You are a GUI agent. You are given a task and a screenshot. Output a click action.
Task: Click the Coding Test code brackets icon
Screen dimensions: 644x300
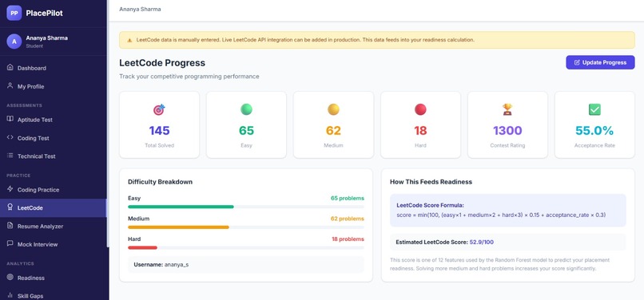(10, 138)
